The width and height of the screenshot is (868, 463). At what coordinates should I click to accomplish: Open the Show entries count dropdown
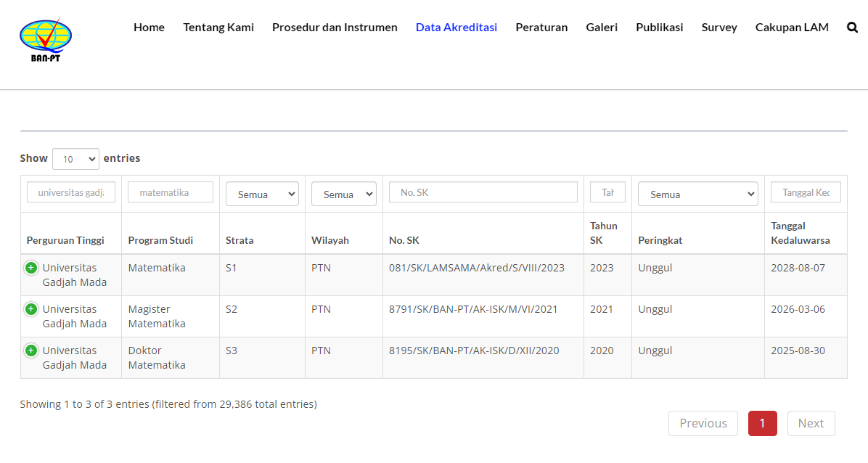click(75, 159)
